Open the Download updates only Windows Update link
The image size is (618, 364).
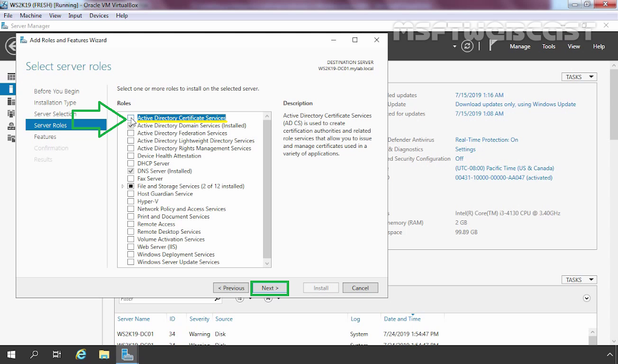515,104
